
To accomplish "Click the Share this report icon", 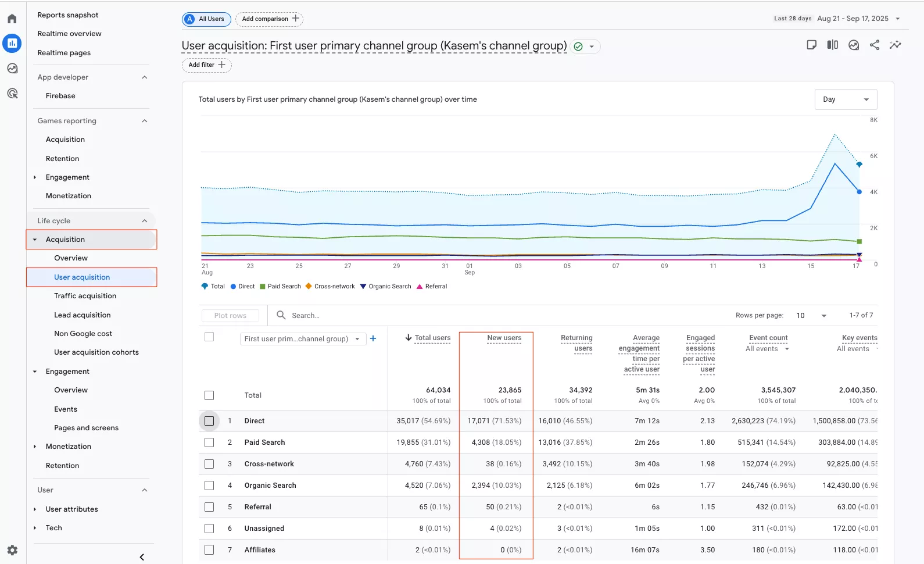I will click(875, 45).
